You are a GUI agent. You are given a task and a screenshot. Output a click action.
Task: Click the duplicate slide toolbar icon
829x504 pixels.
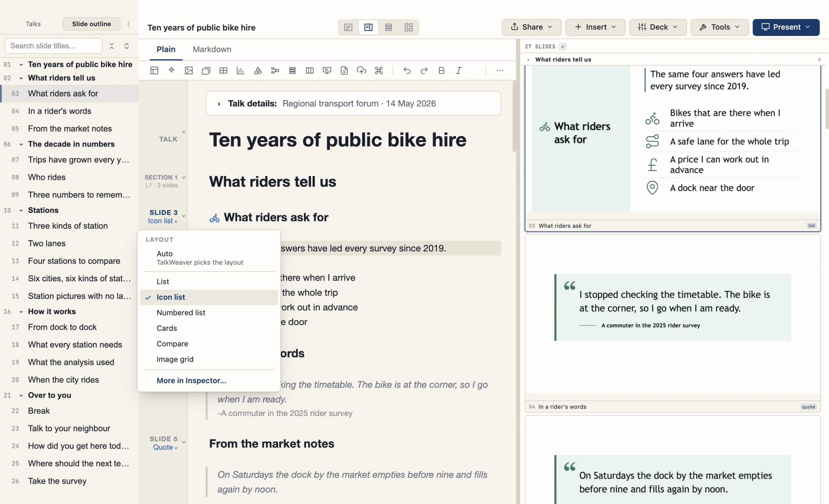click(x=206, y=71)
